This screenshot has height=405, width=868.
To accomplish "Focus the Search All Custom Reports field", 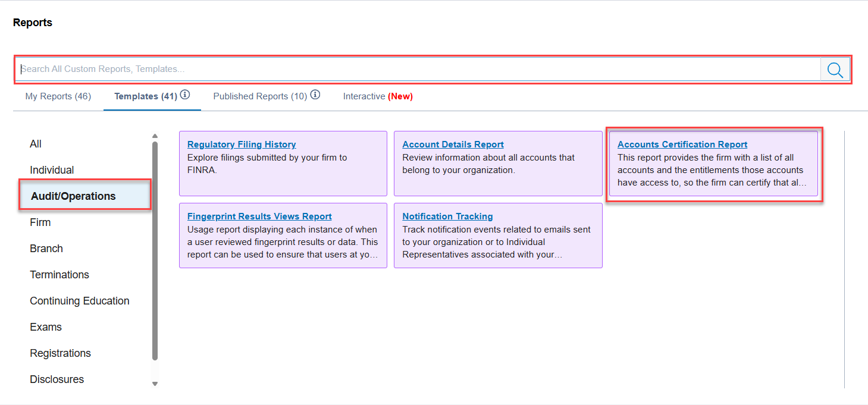I will click(x=418, y=69).
